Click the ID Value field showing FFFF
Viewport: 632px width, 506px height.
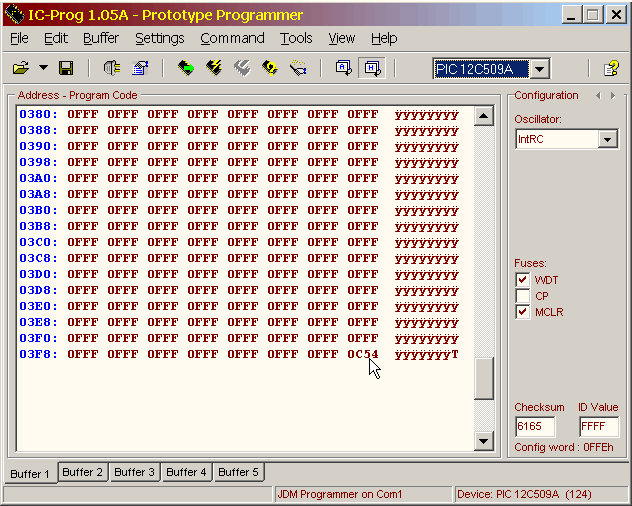coord(599,427)
